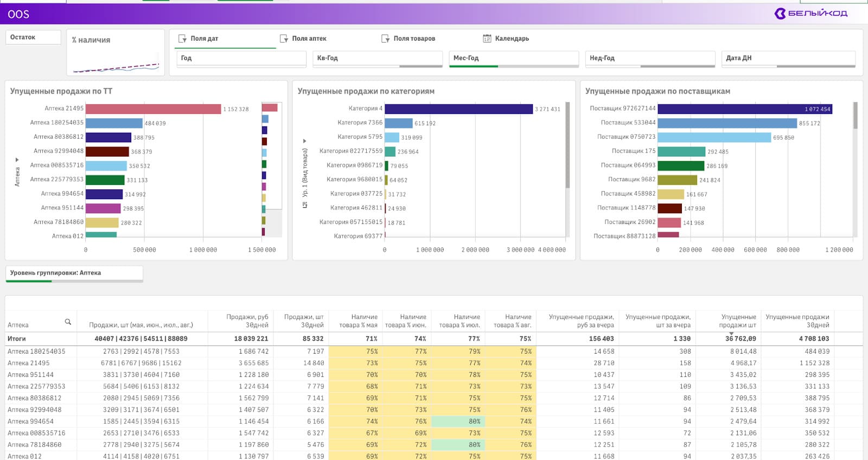Click the green 80% cell for Аптека 78184860

pos(459,445)
